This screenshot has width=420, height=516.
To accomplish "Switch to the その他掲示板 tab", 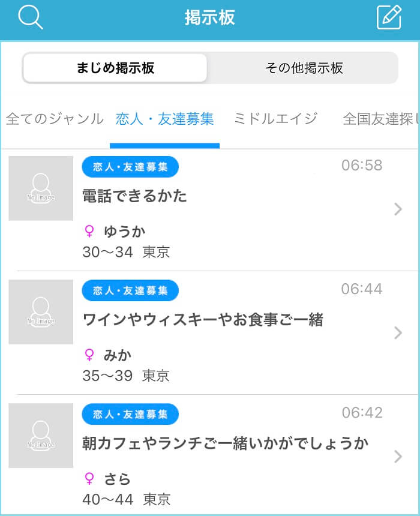I will pyautogui.click(x=305, y=68).
